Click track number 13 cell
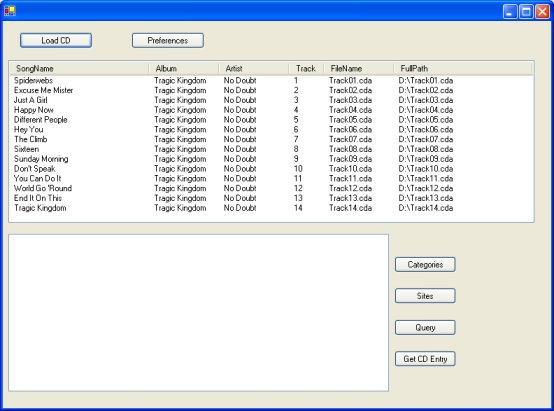This screenshot has height=411, width=554. (298, 198)
